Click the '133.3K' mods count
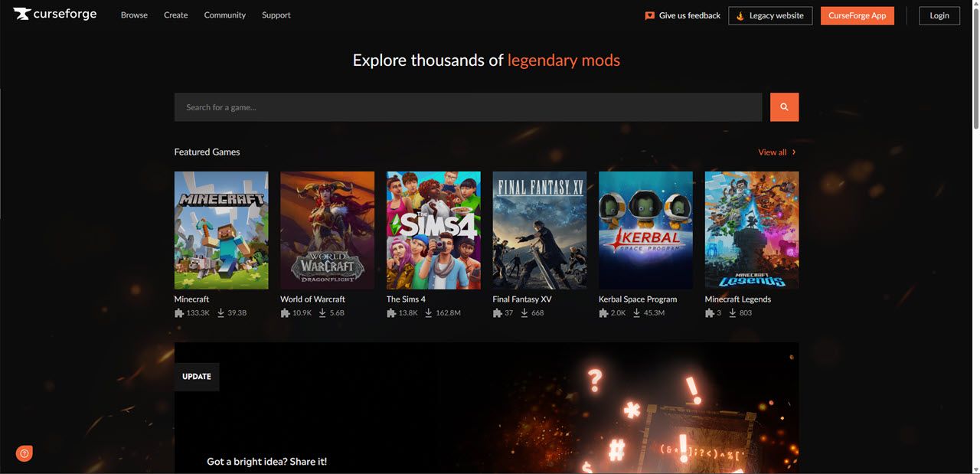This screenshot has height=474, width=980. tap(198, 313)
